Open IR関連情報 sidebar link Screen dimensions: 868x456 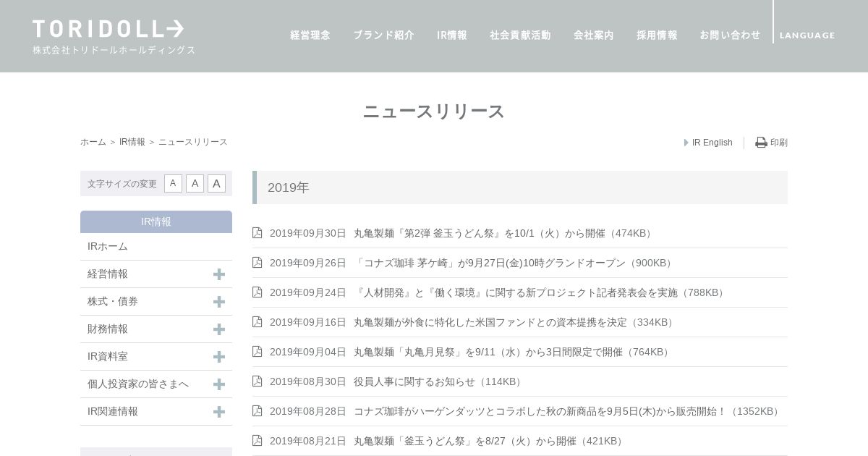click(113, 411)
